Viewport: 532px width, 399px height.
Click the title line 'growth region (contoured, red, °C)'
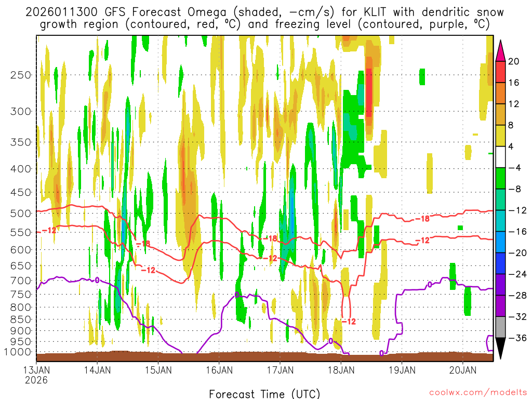[x=264, y=24]
